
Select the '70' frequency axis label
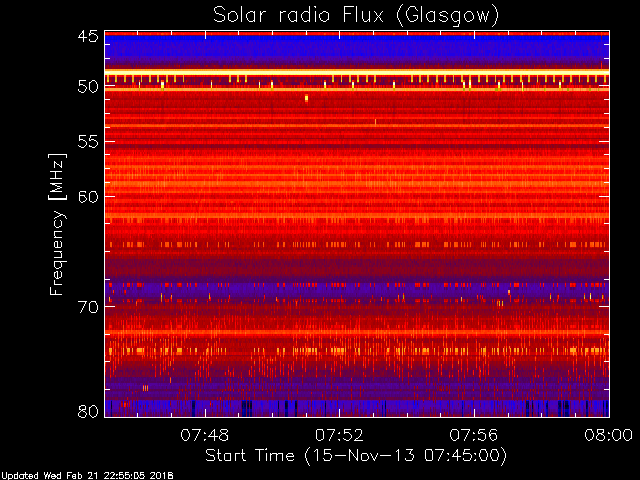pyautogui.click(x=88, y=307)
